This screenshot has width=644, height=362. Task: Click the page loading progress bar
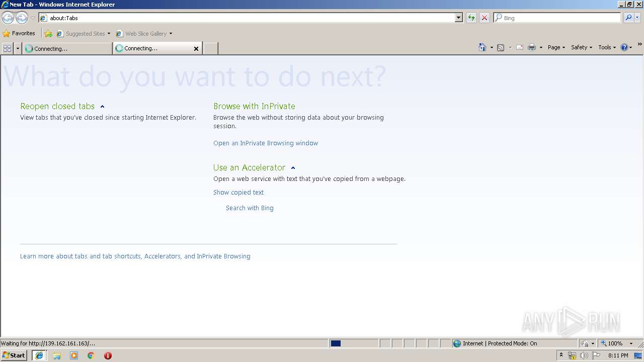coord(354,343)
